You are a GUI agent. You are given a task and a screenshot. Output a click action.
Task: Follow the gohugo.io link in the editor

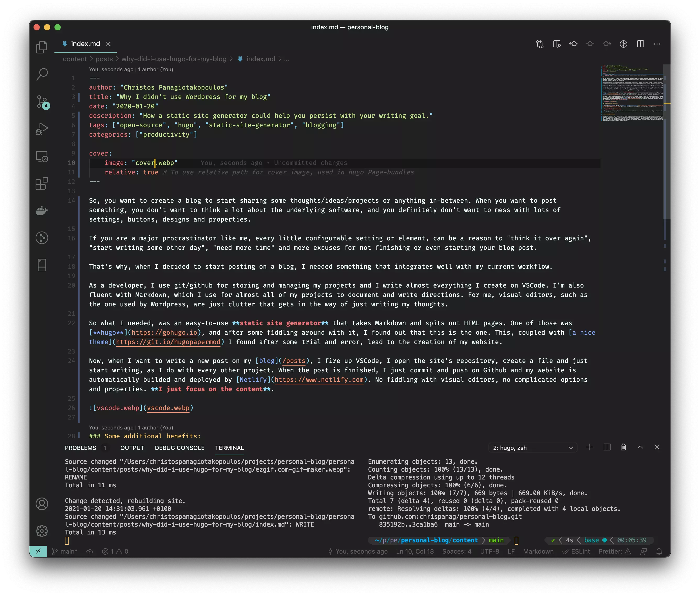click(x=164, y=333)
